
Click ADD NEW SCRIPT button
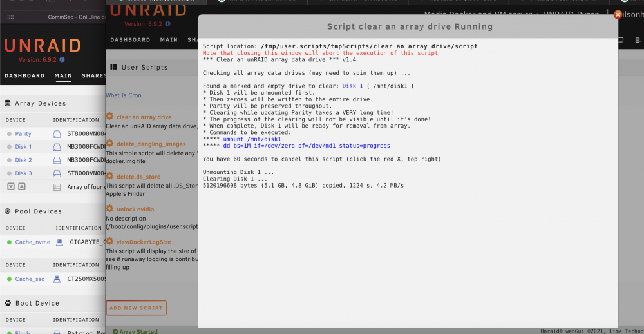[x=136, y=308]
